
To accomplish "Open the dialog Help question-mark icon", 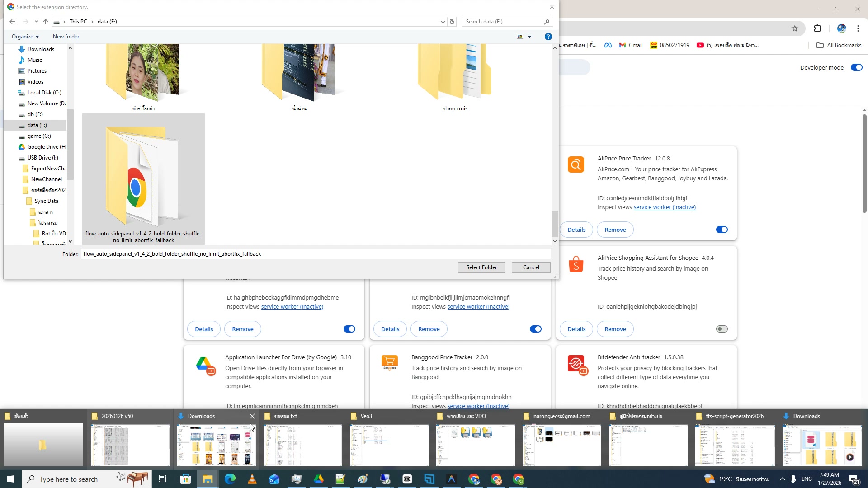I will (548, 37).
